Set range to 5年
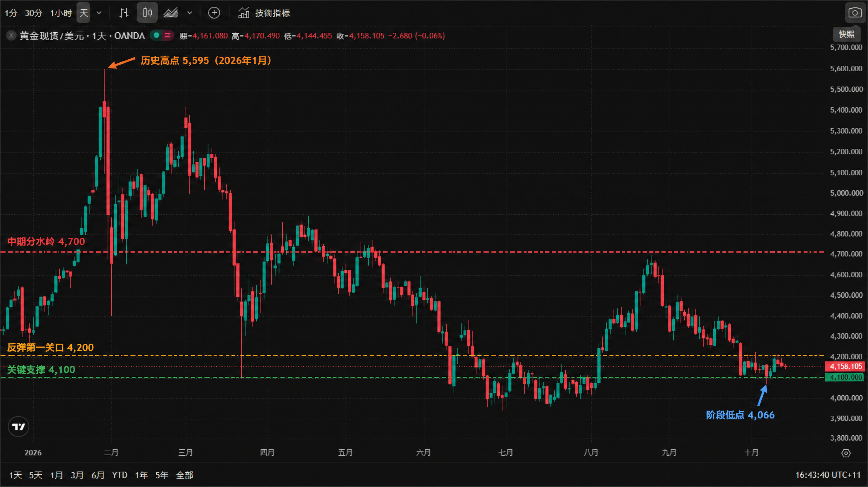868x487 pixels. tap(162, 475)
